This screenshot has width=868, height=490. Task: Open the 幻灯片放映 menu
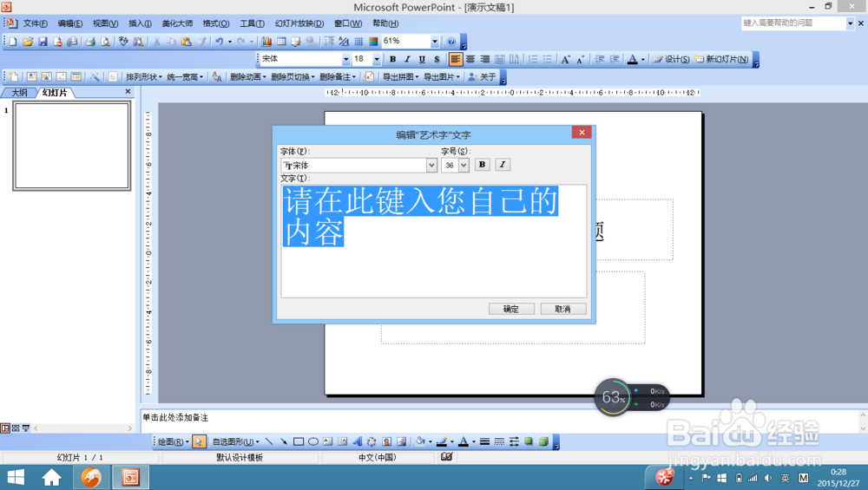(299, 23)
